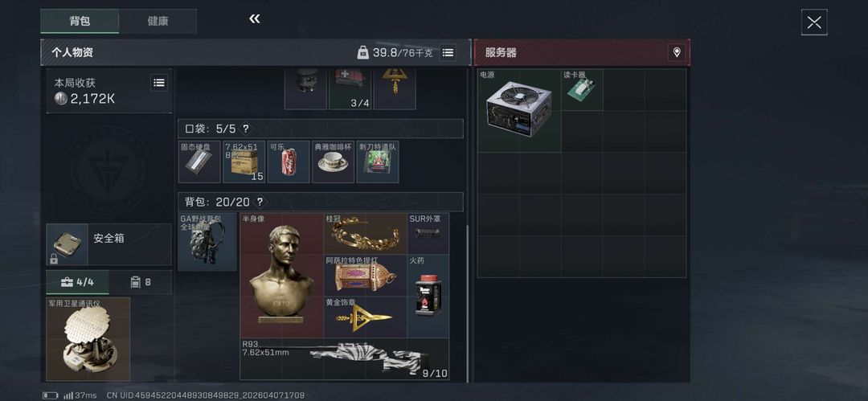The height and width of the screenshot is (401, 868).
Task: Show 背包 20/20 help question mark
Action: (260, 203)
